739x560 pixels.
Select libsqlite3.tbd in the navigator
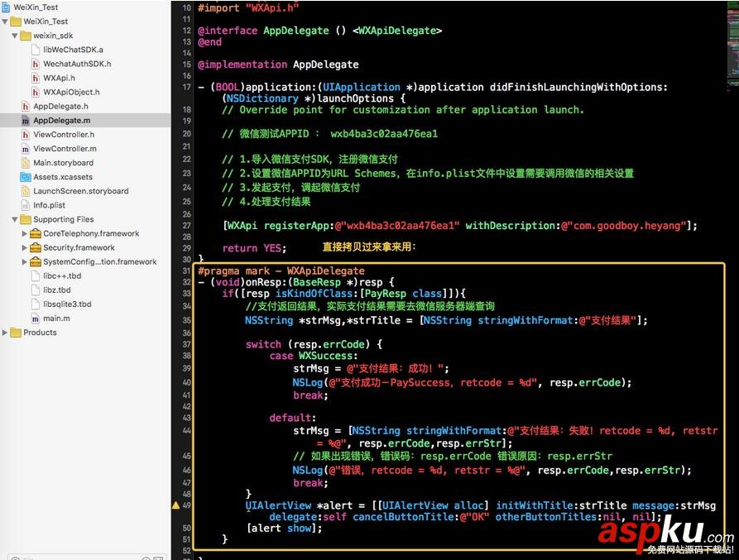(x=67, y=304)
